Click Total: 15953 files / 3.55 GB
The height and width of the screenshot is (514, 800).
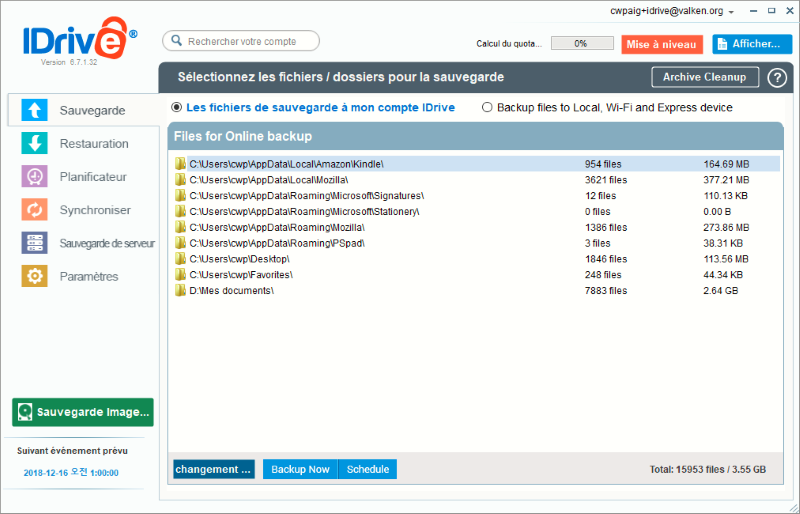(708, 469)
